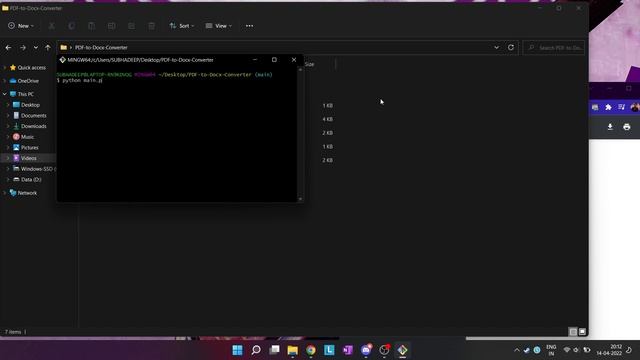The width and height of the screenshot is (640, 360).
Task: Click the Print icon in the browser PDF viewer
Action: tap(627, 127)
